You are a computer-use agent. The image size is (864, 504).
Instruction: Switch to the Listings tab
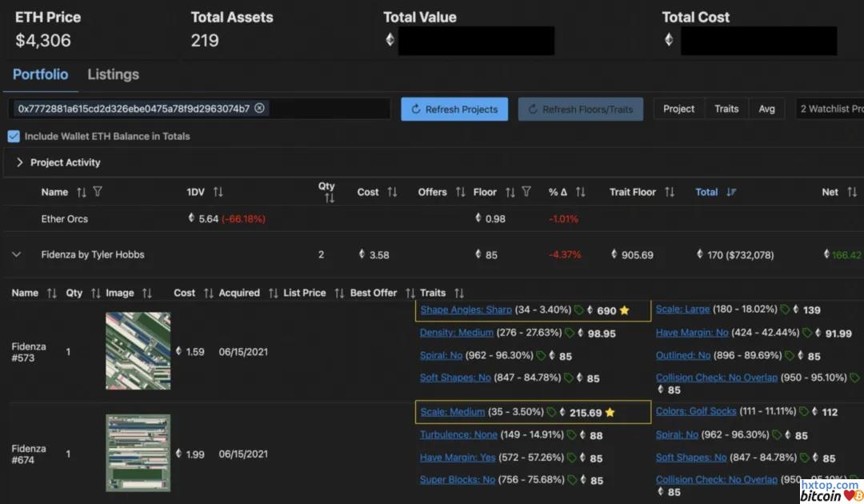[x=113, y=74]
